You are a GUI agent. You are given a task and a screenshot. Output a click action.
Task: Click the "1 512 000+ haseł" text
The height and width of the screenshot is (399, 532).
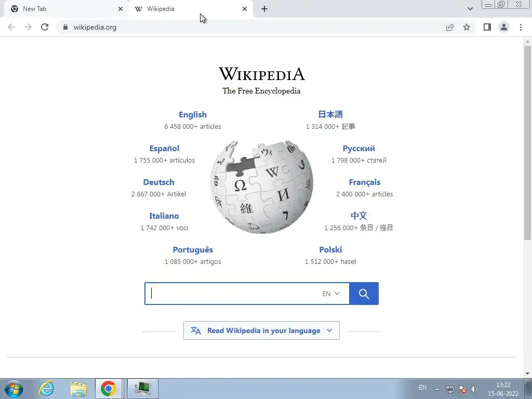pos(330,262)
